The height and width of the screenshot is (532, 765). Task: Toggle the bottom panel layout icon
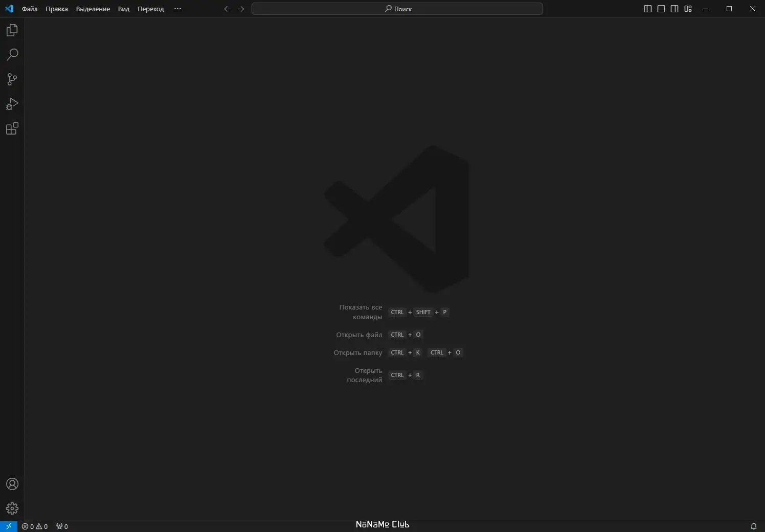661,9
